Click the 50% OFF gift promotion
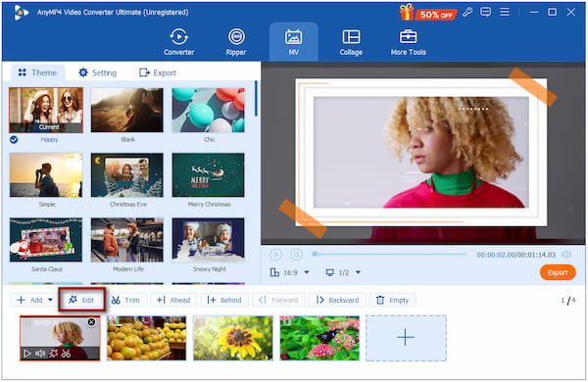The image size is (588, 382). (428, 13)
